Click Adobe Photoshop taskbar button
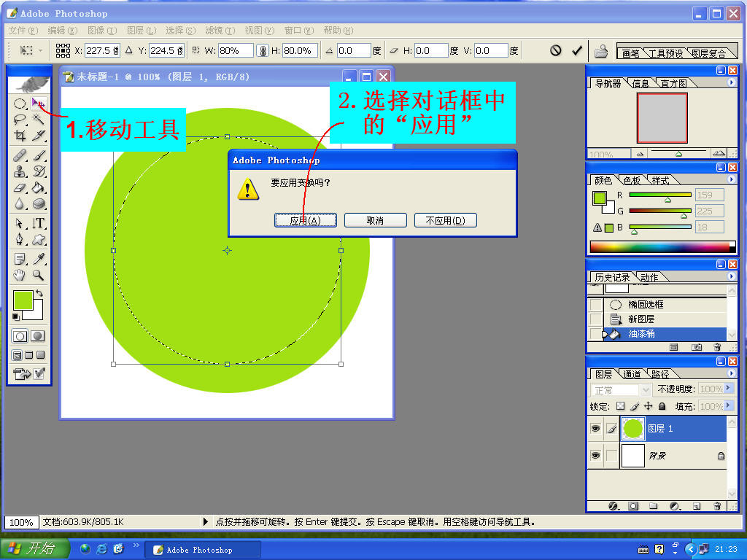The height and width of the screenshot is (560, 747). 203,550
